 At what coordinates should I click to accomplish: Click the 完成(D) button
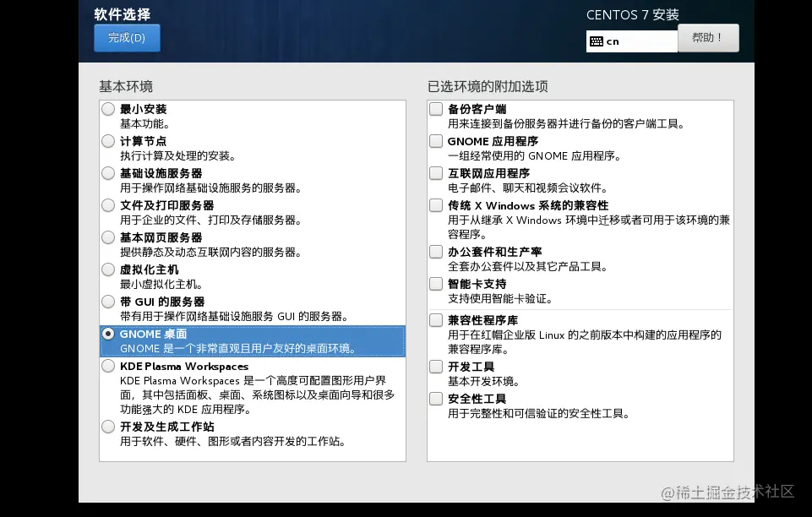(x=127, y=38)
